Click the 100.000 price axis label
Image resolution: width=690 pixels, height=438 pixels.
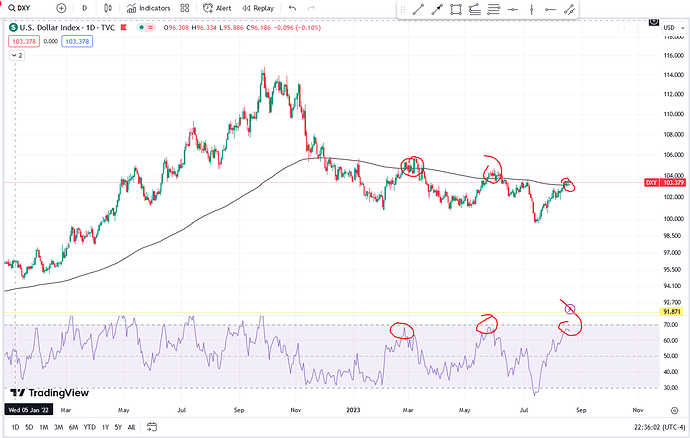[673, 219]
